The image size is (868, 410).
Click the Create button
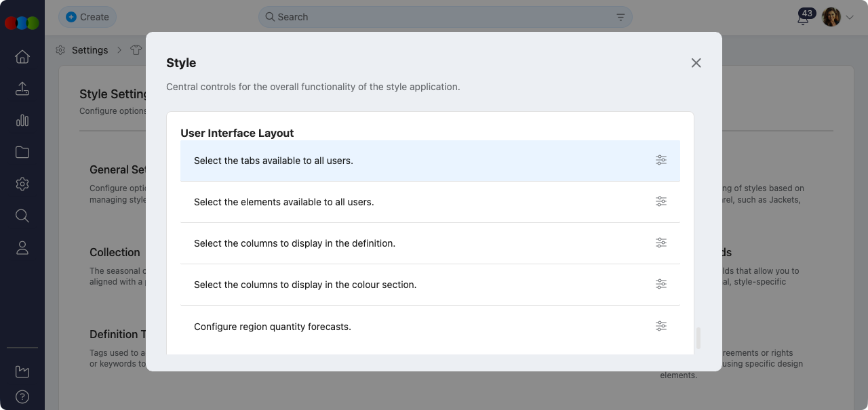(x=87, y=17)
